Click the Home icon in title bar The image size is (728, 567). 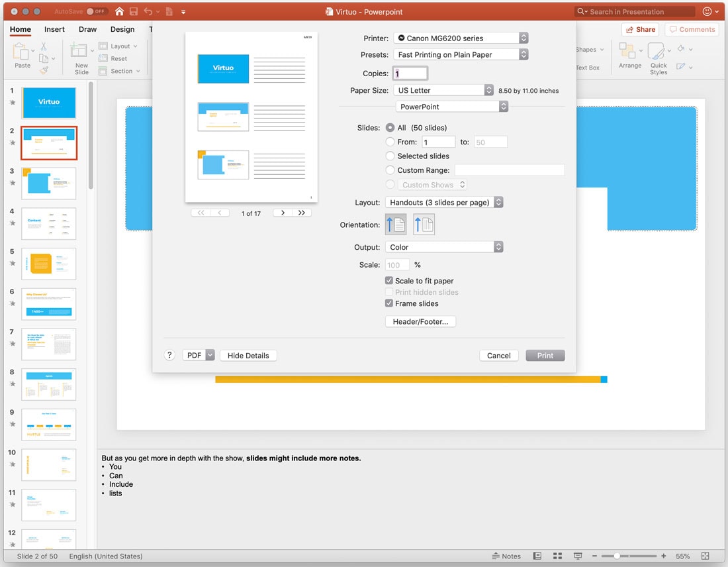tap(119, 11)
